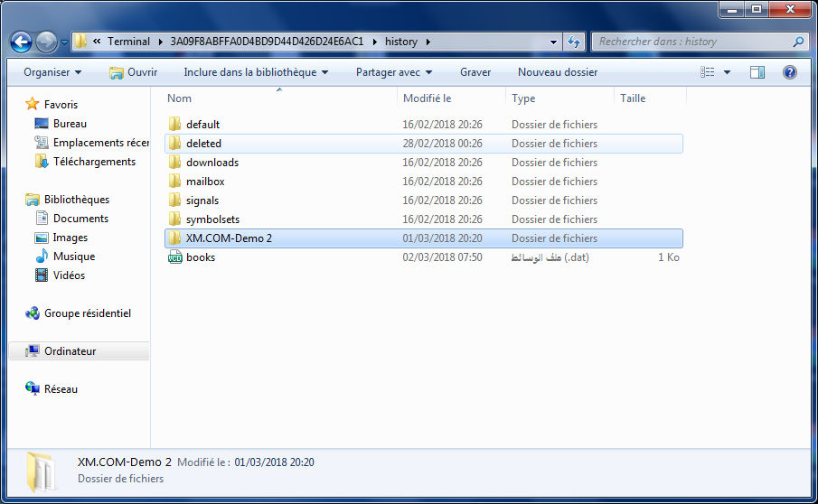The image size is (818, 504).
Task: Open the help question mark icon
Action: click(789, 72)
